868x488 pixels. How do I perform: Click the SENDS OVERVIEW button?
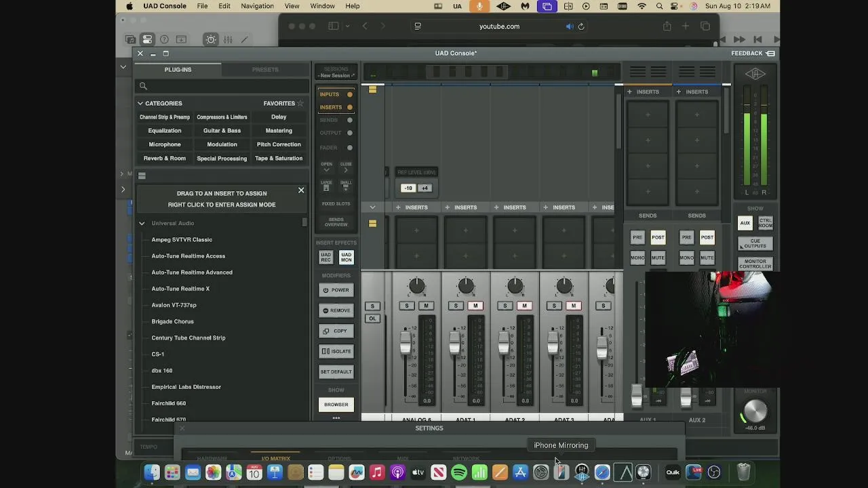click(x=336, y=222)
